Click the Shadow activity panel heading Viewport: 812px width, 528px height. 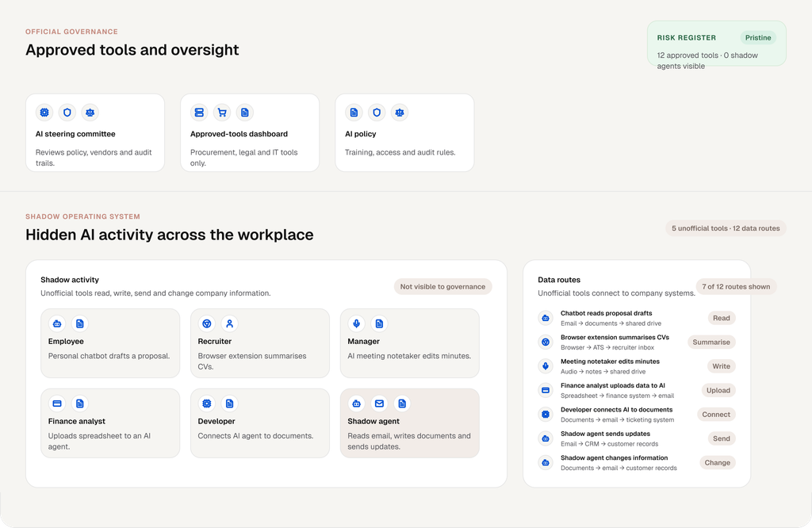click(x=70, y=280)
